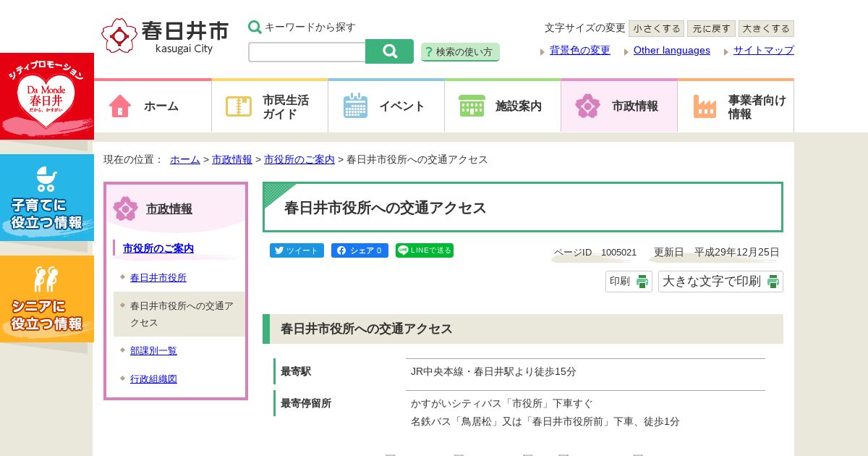
Task: Open シニアに役立つ情報 banner
Action: pyautogui.click(x=47, y=299)
